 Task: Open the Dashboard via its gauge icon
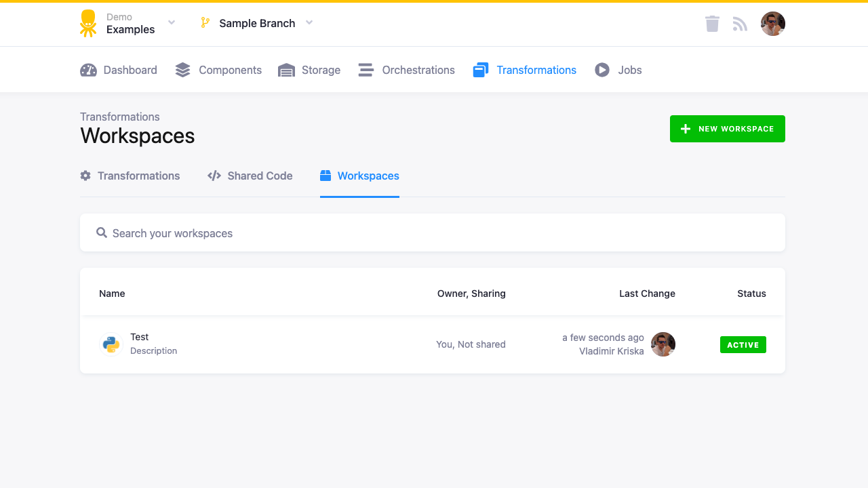88,69
